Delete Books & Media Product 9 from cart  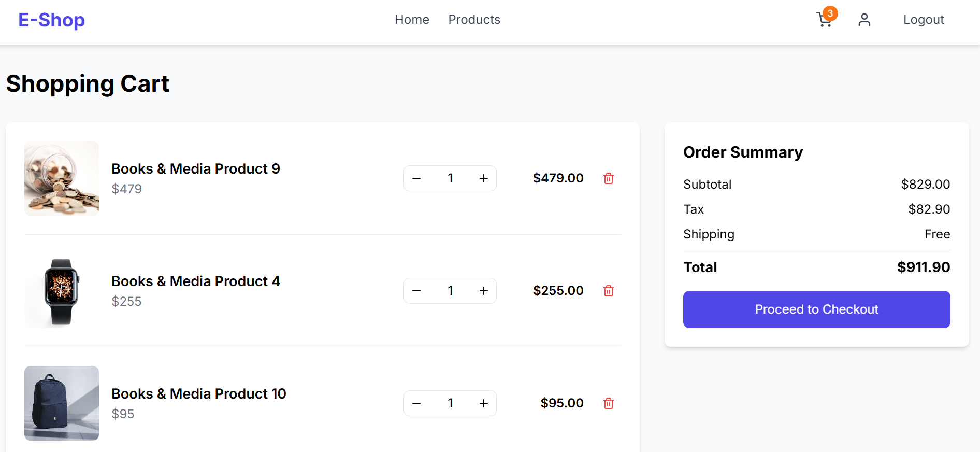pyautogui.click(x=609, y=178)
